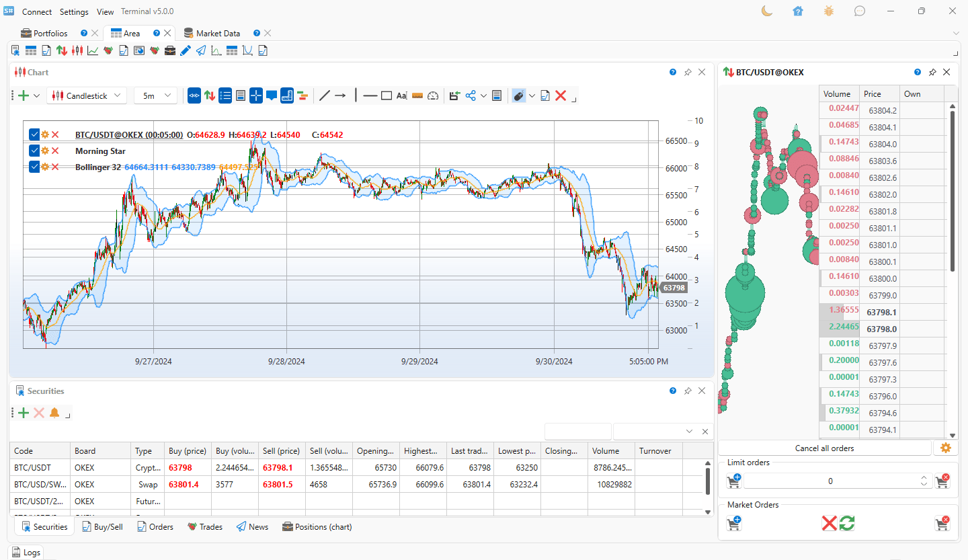This screenshot has width=968, height=560.
Task: Select the crosshair cursor mode on the chart toolbar
Action: (x=255, y=95)
